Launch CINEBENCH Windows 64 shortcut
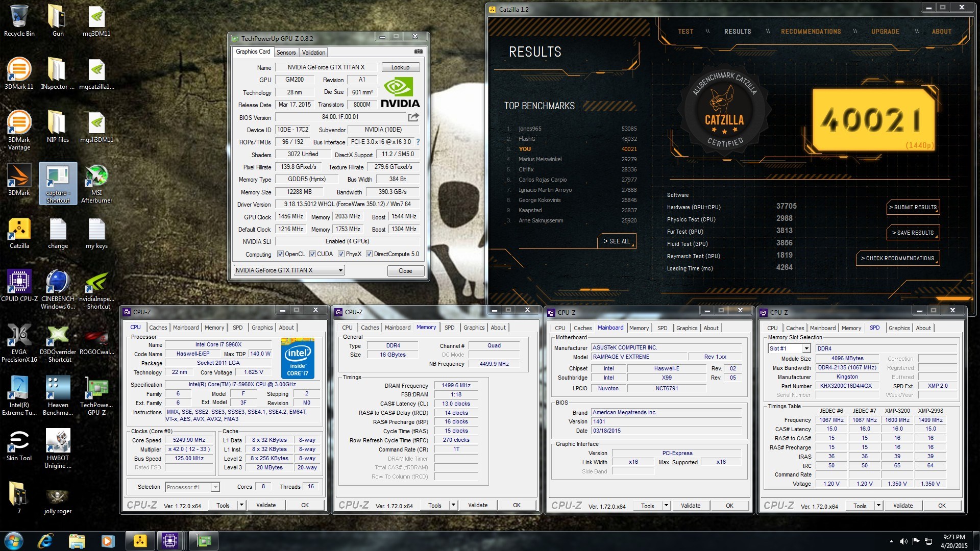 58,289
